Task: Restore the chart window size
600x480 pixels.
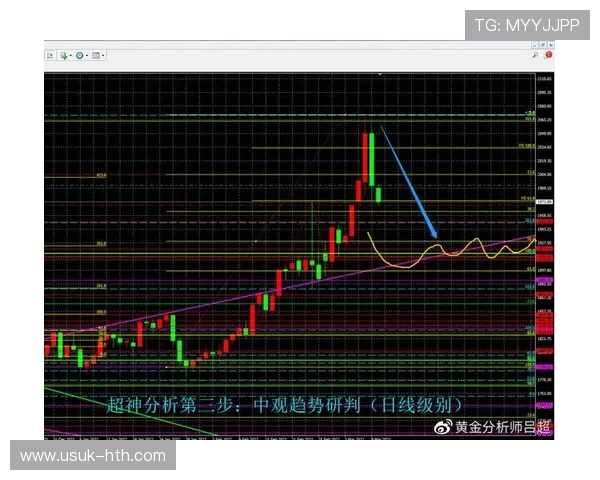Action: point(543,45)
